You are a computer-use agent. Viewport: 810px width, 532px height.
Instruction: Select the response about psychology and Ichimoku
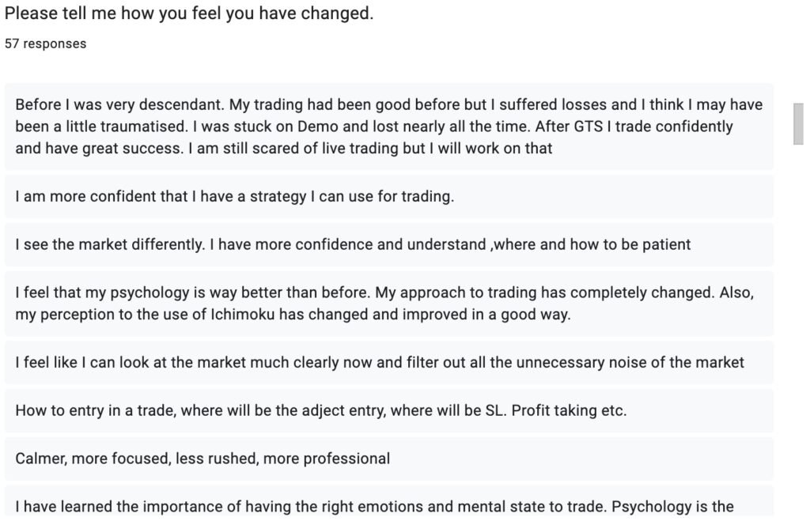[x=389, y=304]
